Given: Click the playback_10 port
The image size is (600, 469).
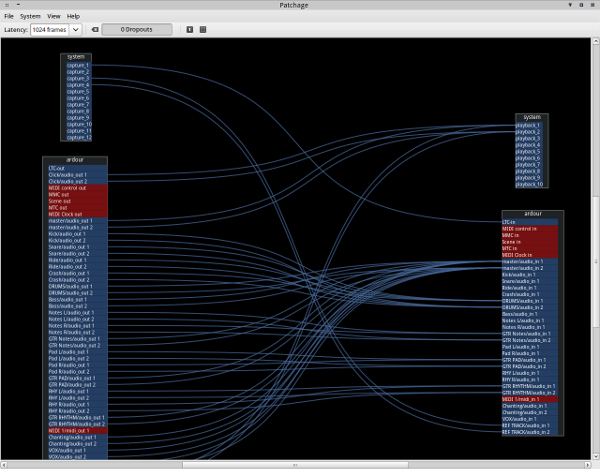Looking at the screenshot, I should click(x=529, y=184).
